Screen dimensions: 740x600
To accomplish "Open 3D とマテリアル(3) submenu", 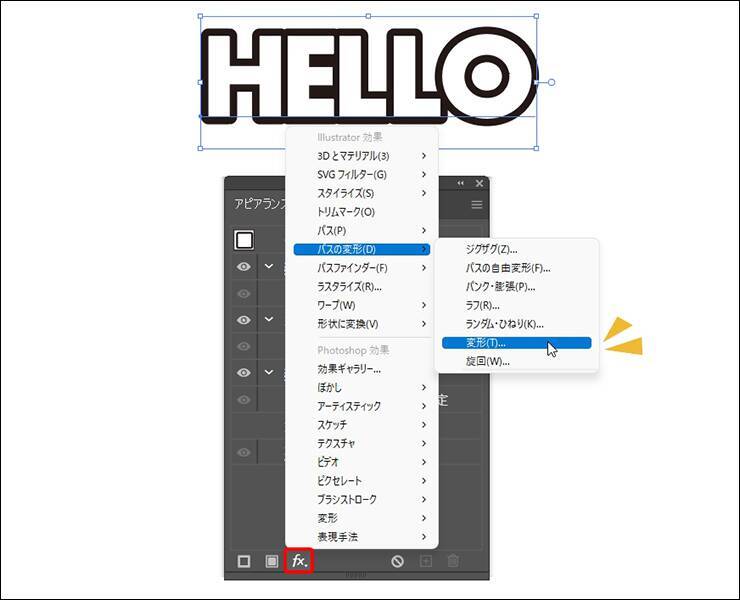I will point(362,156).
